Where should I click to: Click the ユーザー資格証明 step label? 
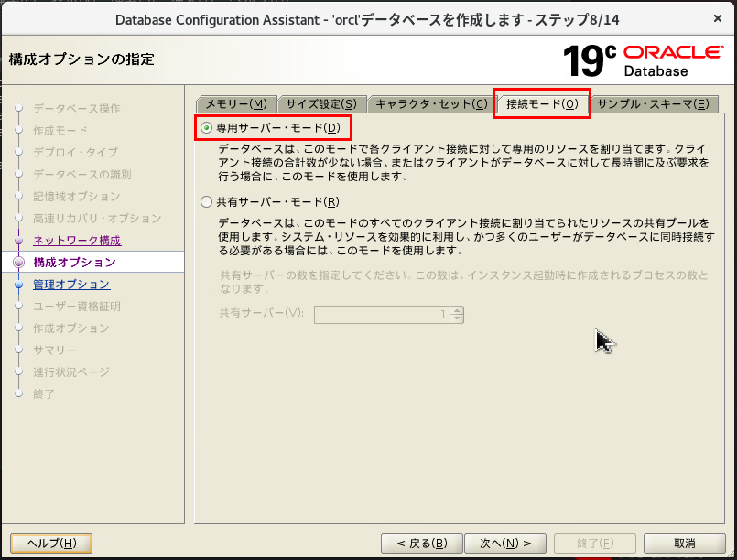coord(77,307)
